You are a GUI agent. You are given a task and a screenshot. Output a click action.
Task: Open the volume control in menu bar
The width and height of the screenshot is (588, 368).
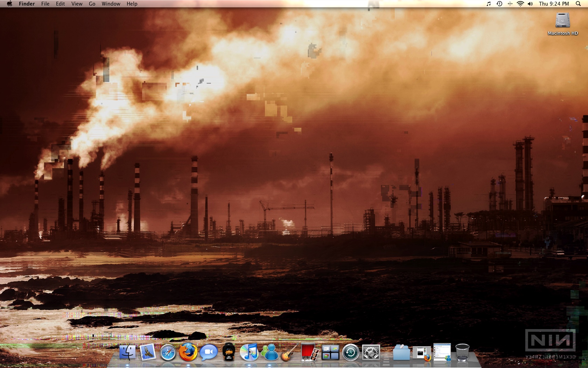pos(530,4)
